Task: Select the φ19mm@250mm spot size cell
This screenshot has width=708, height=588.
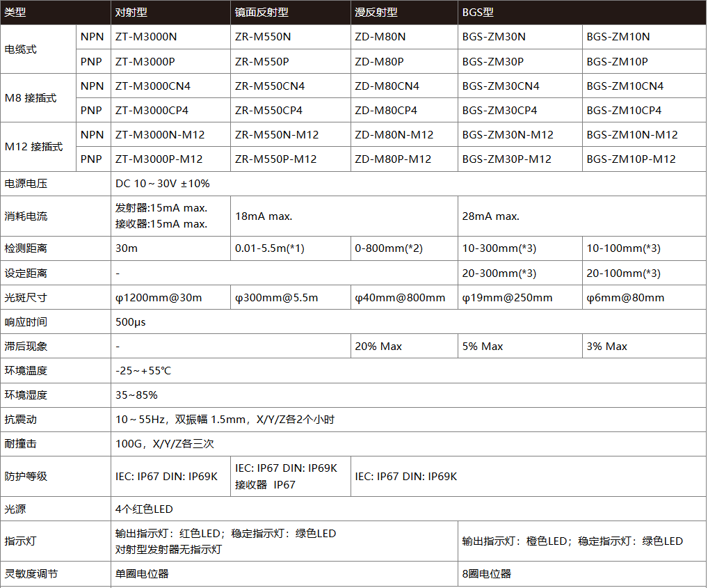Action: click(507, 298)
